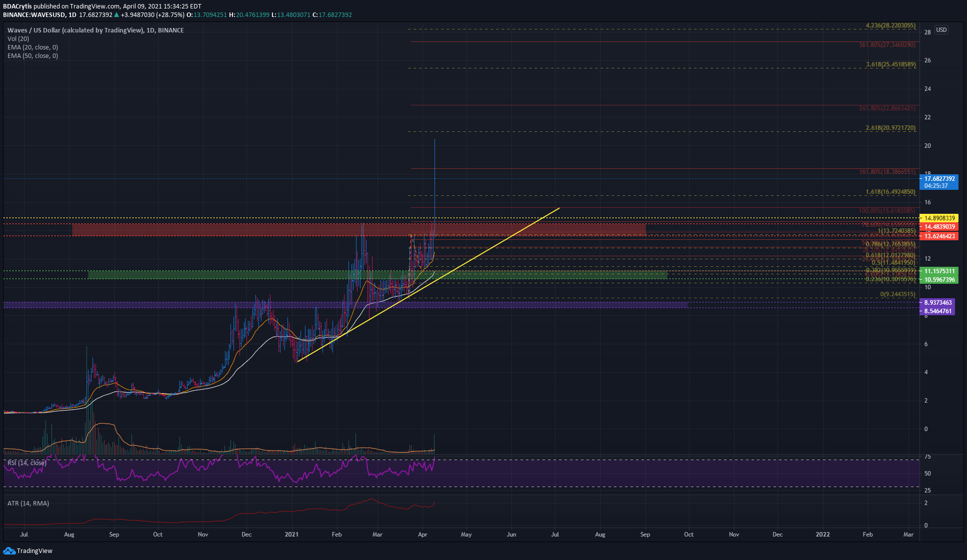Click the 75 level on RSI scale

(927, 457)
